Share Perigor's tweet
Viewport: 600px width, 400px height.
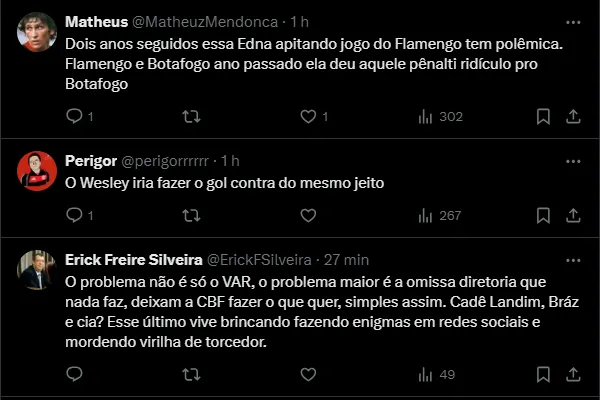point(573,215)
